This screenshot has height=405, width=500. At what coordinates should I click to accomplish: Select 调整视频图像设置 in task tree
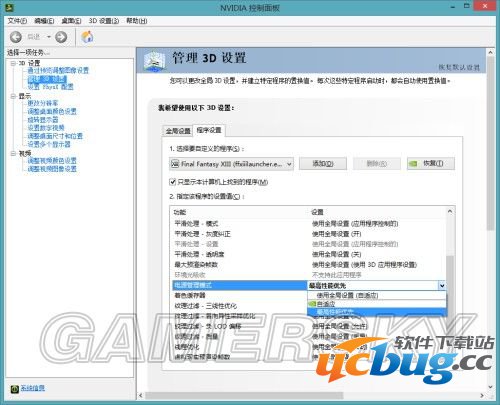point(52,169)
